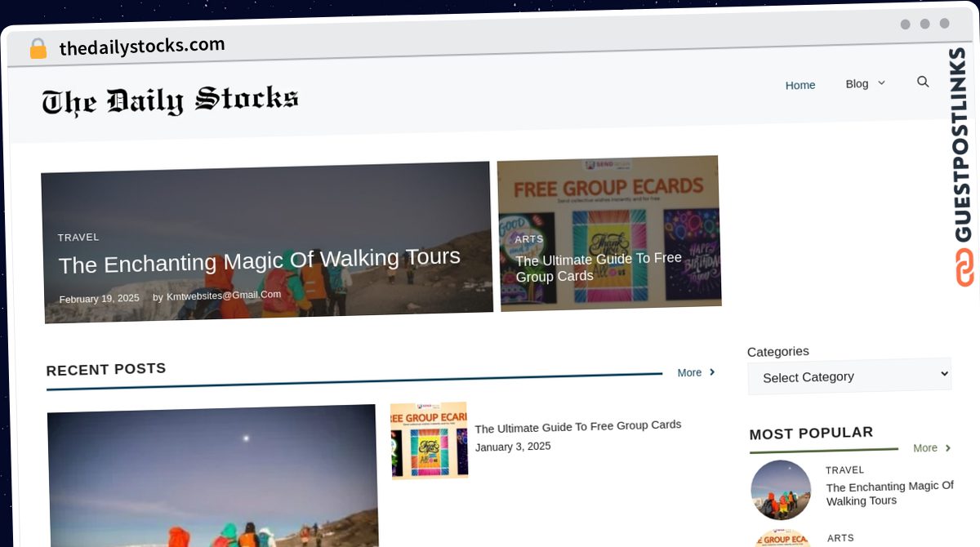Screen dimensions: 980x547
Task: Click More link beside Most Popular
Action: pos(925,448)
